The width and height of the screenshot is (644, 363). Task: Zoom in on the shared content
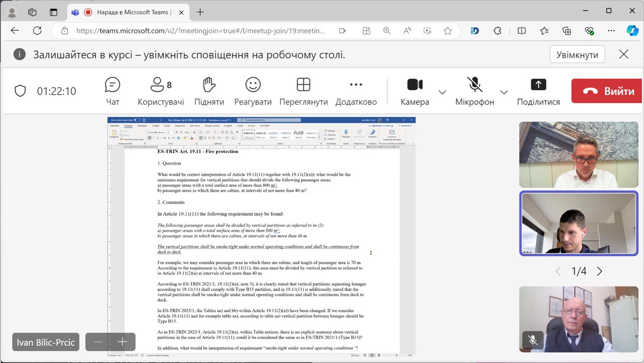[x=122, y=342]
